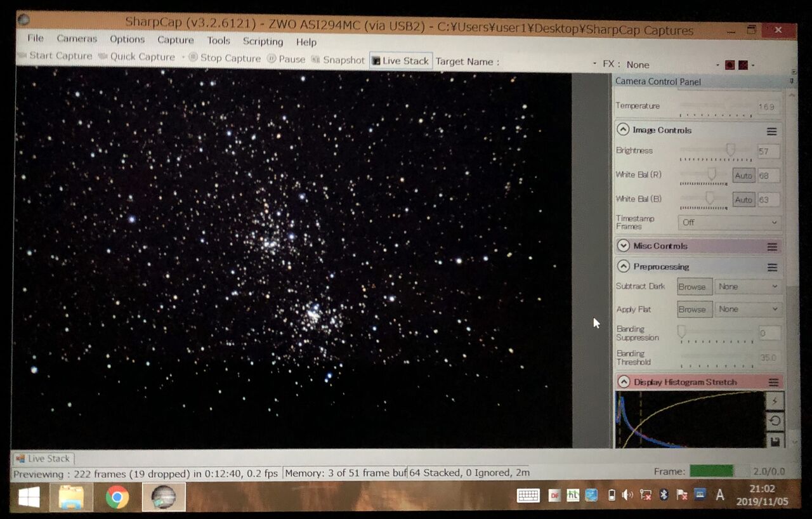Open the Target Name dropdown arrow
This screenshot has width=812, height=519.
click(x=594, y=63)
